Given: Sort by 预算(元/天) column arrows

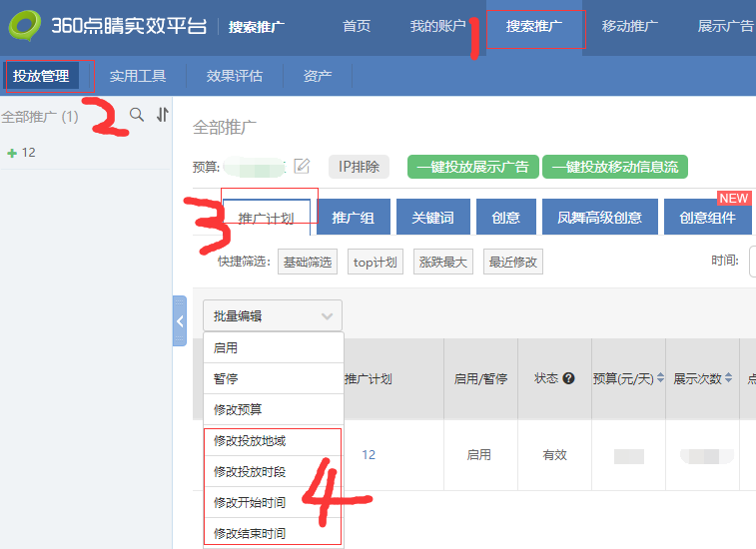Looking at the screenshot, I should click(x=661, y=379).
